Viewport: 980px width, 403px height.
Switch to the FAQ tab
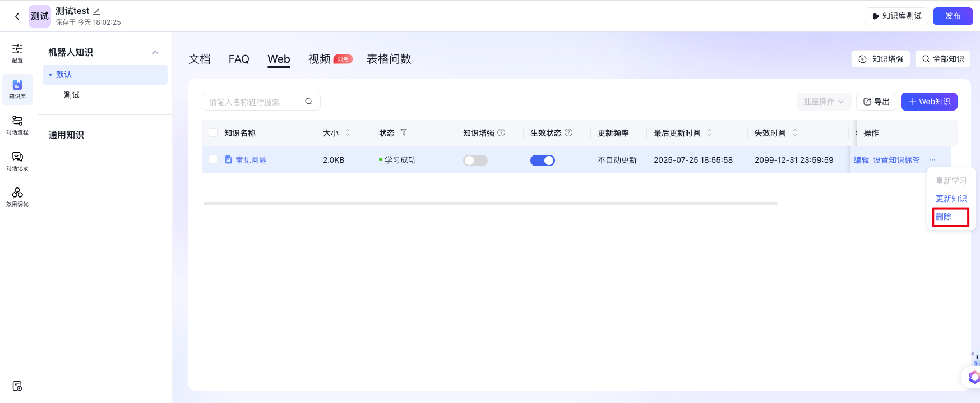pyautogui.click(x=239, y=59)
